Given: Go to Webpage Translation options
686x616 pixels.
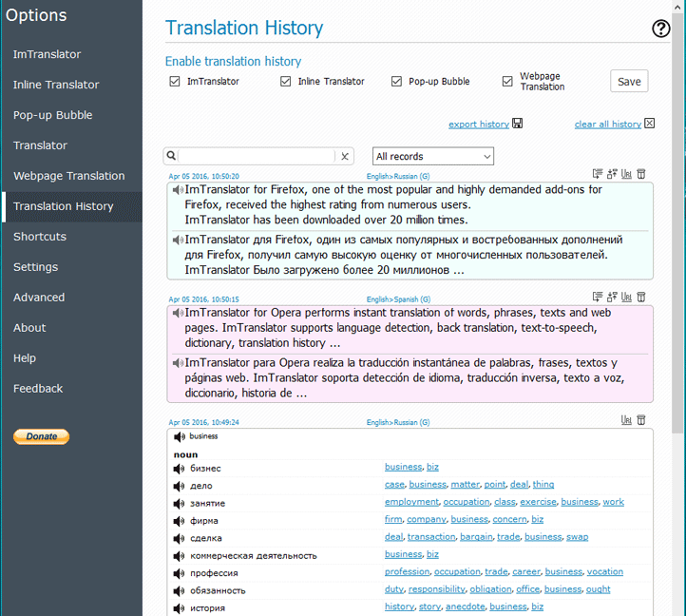Looking at the screenshot, I should pyautogui.click(x=68, y=176).
